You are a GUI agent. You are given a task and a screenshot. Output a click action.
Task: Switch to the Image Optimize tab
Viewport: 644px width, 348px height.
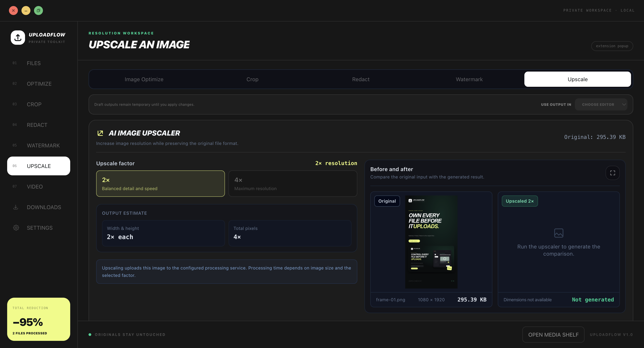(144, 79)
